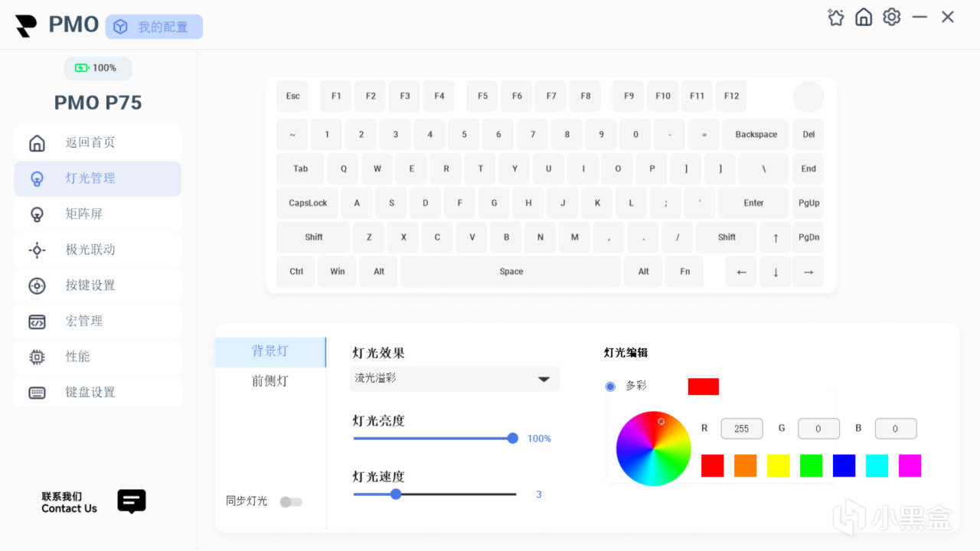Click the speed value "3" beside the slider

click(x=539, y=495)
